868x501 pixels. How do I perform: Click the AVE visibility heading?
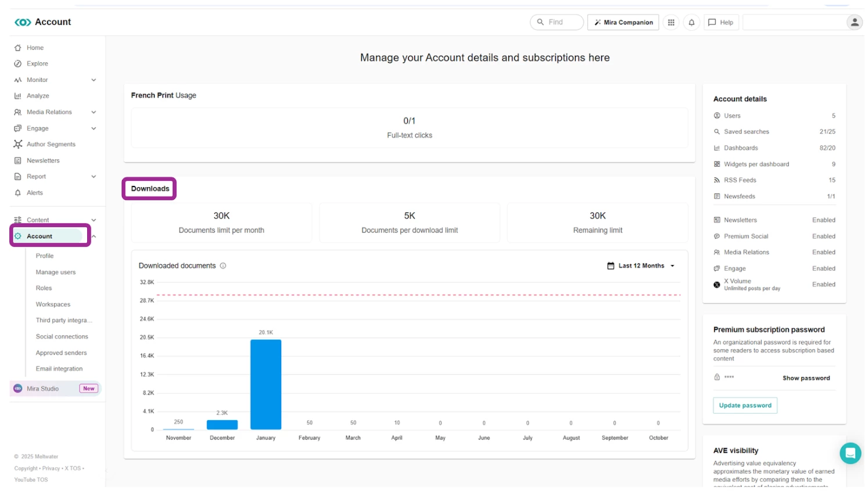(736, 451)
